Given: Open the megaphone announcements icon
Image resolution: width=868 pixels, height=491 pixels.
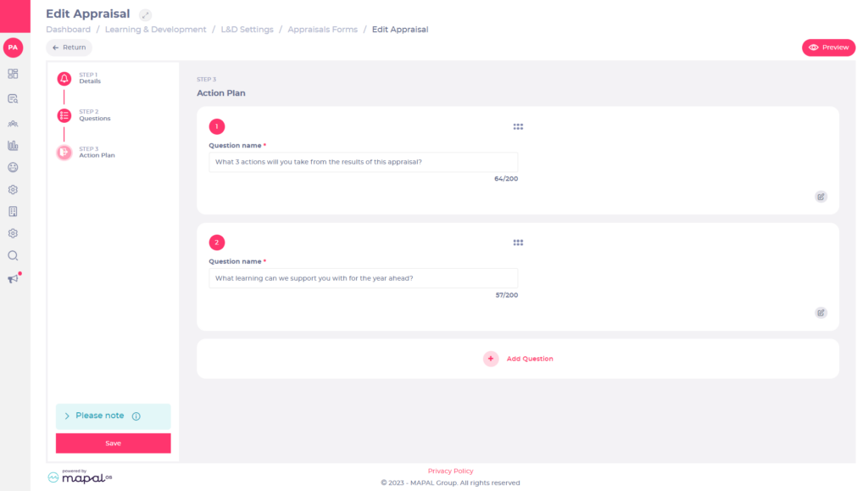Looking at the screenshot, I should click(13, 278).
